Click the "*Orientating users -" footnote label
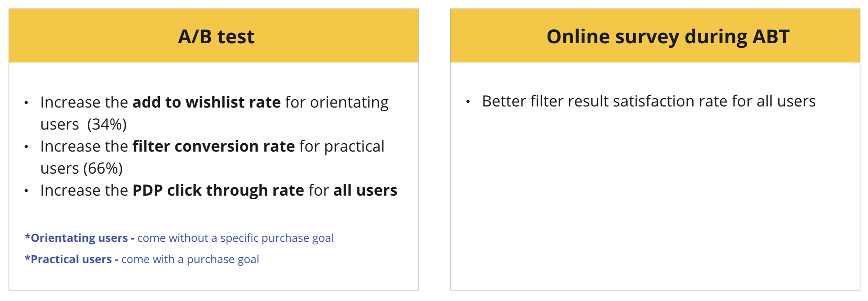Screen dimensions: 868x301 [79, 238]
